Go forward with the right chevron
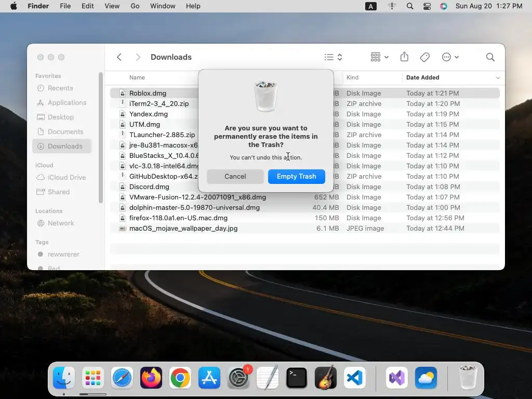The width and height of the screenshot is (532, 399). 138,57
